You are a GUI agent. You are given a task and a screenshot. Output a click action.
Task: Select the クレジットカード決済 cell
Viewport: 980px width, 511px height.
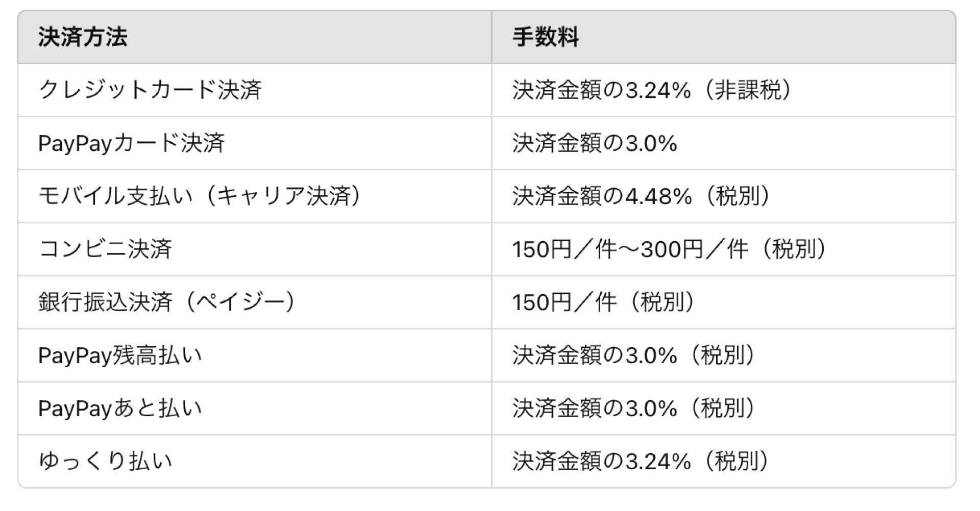pos(255,90)
